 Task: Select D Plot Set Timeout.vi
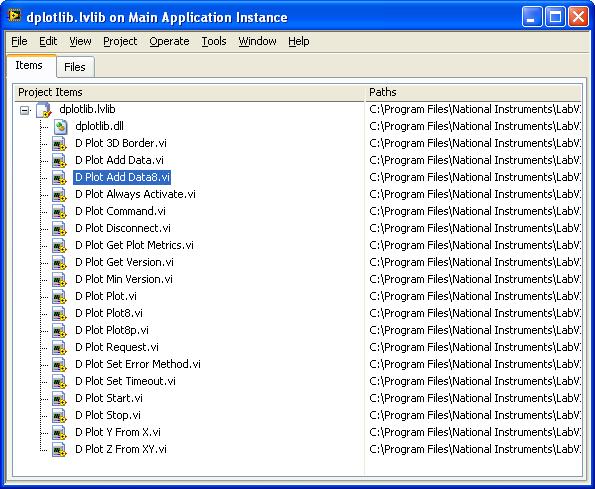pyautogui.click(x=125, y=381)
